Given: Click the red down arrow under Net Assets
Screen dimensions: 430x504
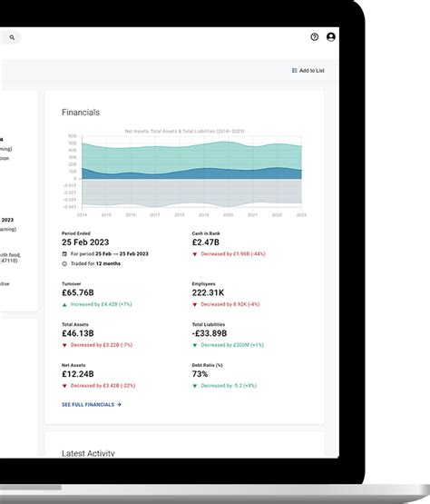Looking at the screenshot, I should click(64, 386).
